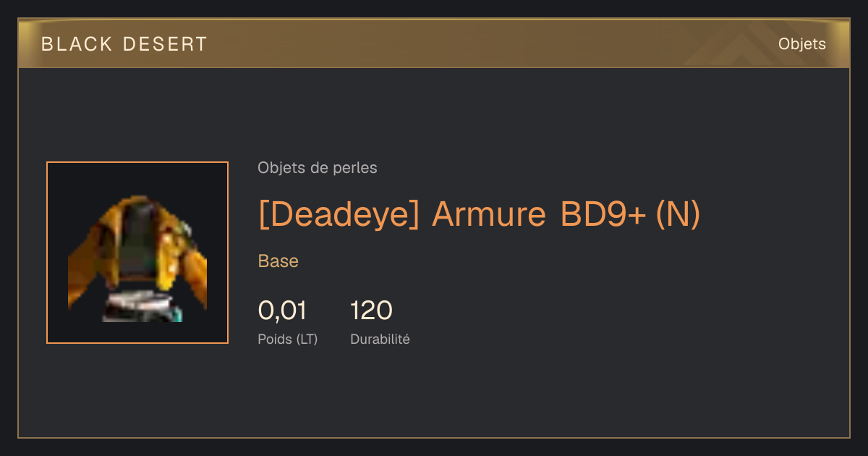Click the 0,01 weight value

click(x=282, y=311)
